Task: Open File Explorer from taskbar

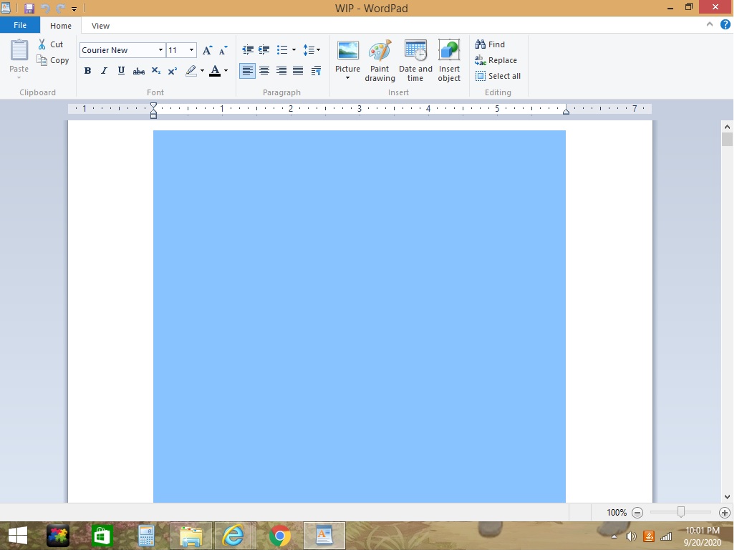Action: coord(191,536)
